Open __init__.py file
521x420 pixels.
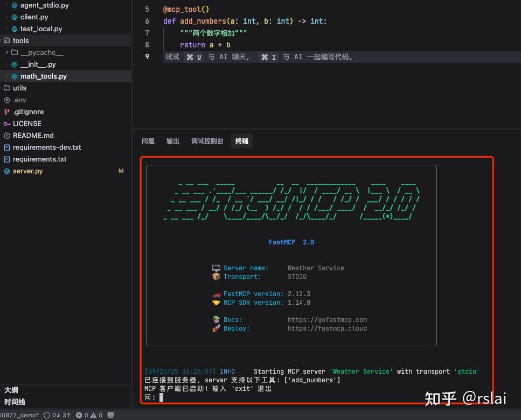point(38,65)
